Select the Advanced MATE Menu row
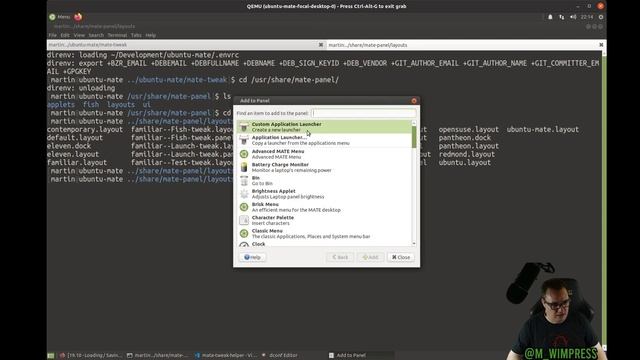640x360 pixels. 324,154
